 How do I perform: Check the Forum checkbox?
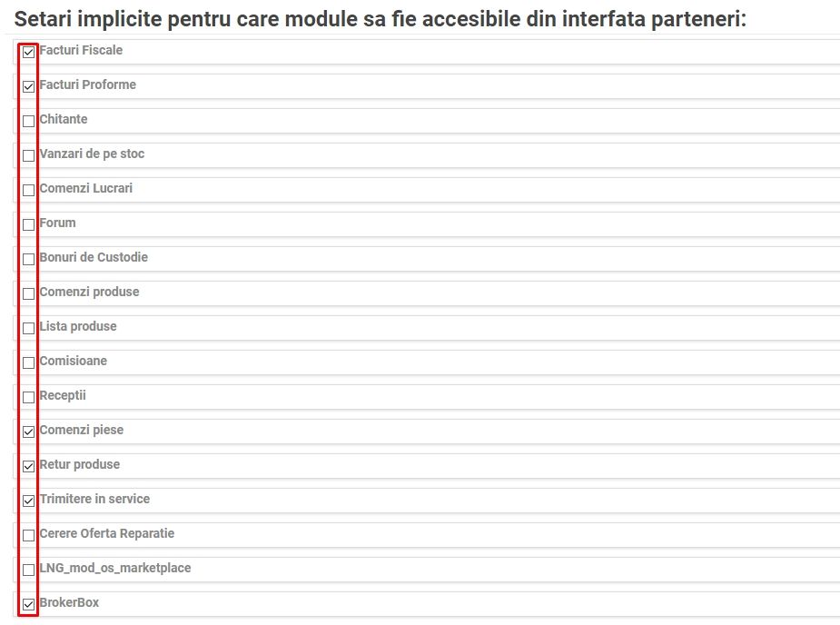point(28,224)
